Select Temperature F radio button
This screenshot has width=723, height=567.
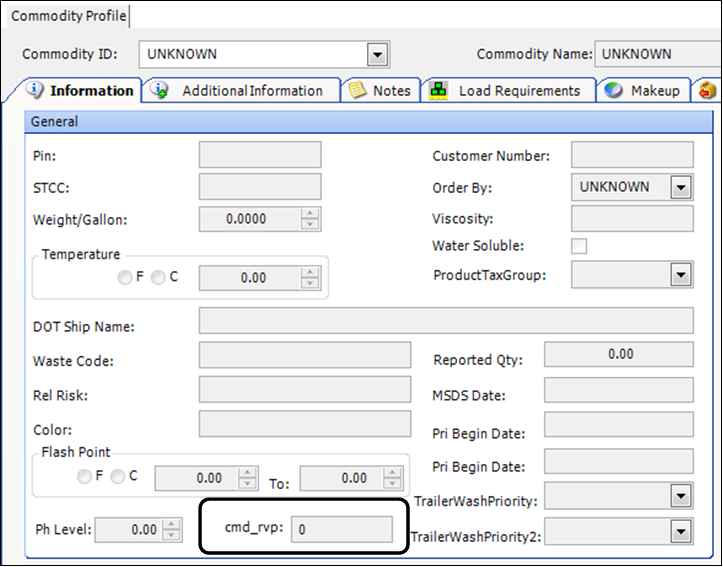tap(124, 278)
